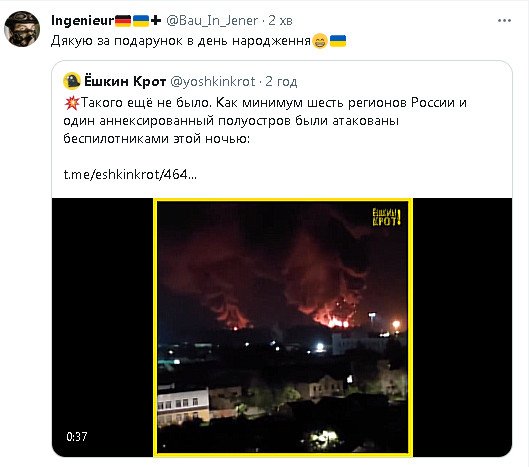This screenshot has height=467, width=529.
Task: Click the Ёшкин Крот watermark logo in video
Action: pos(386,217)
